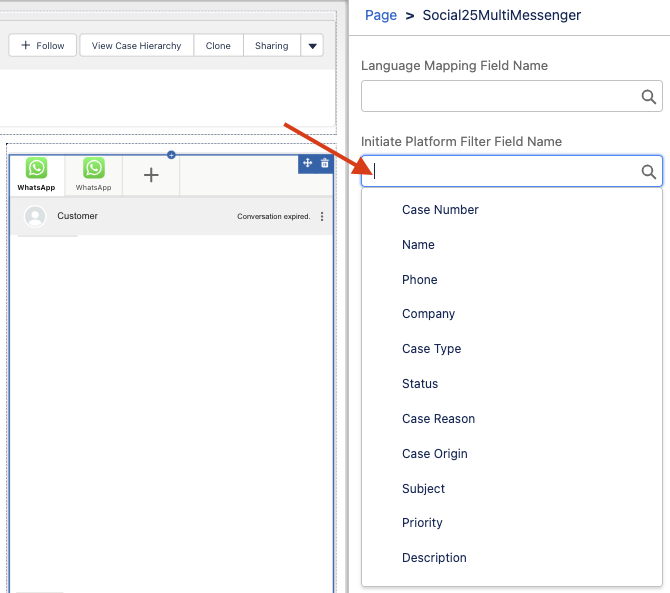
Task: Click the move component handle icon
Action: pyautogui.click(x=308, y=163)
